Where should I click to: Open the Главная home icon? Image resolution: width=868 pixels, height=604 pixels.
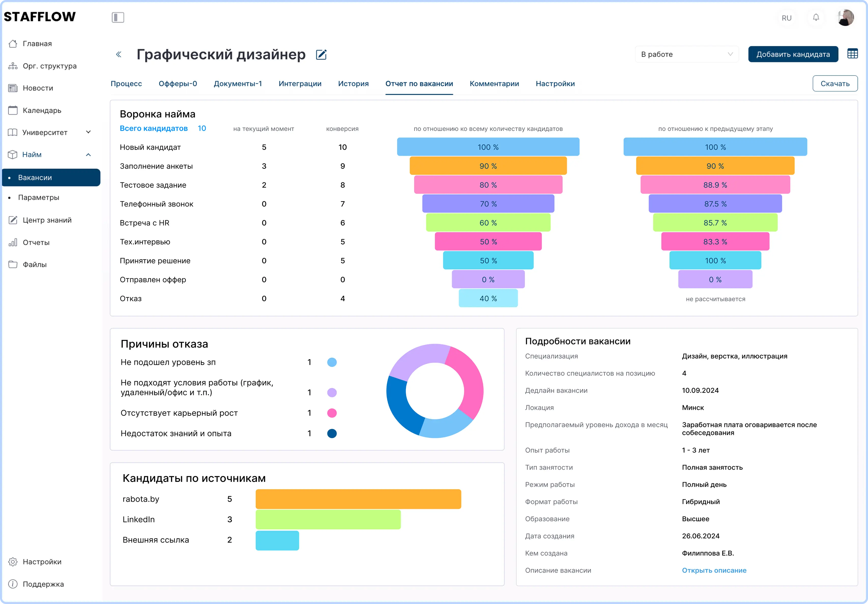pos(13,43)
